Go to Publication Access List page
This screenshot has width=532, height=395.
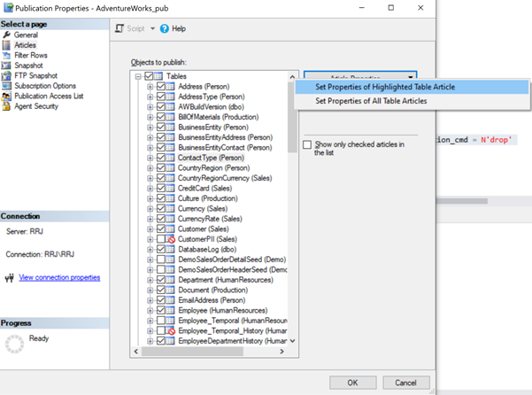49,96
